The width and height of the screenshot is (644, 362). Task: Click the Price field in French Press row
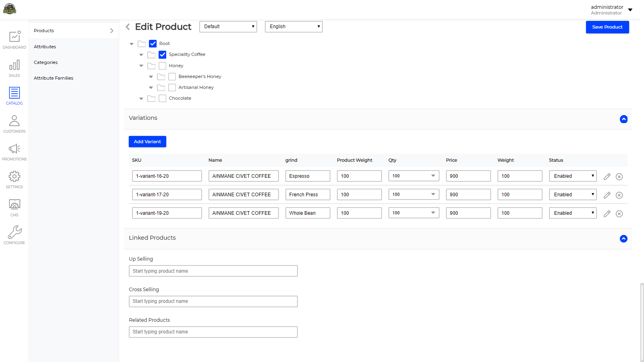469,195
